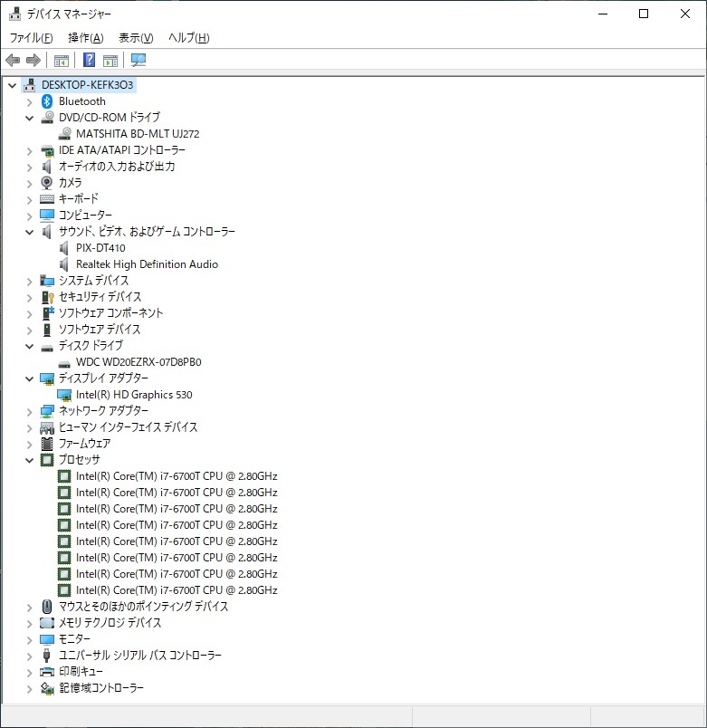
Task: Expand the Bluetooth category
Action: [x=30, y=102]
